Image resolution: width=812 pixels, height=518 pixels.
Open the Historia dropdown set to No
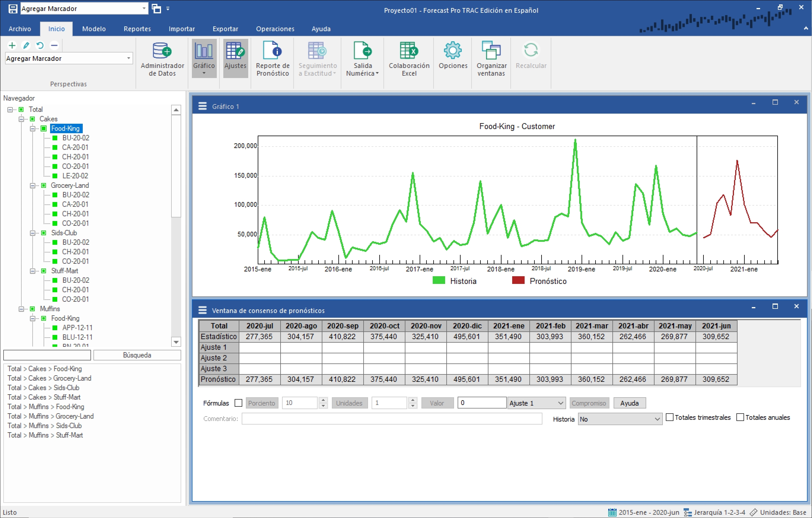click(620, 419)
